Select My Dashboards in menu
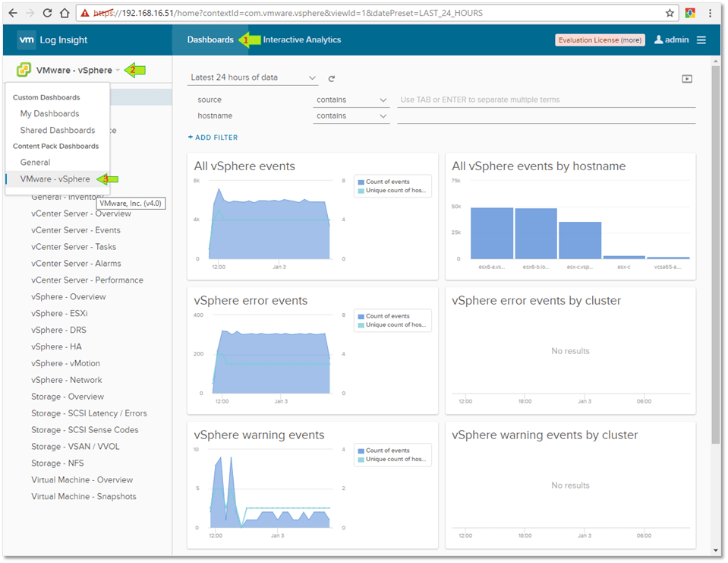728x563 pixels. coord(49,114)
